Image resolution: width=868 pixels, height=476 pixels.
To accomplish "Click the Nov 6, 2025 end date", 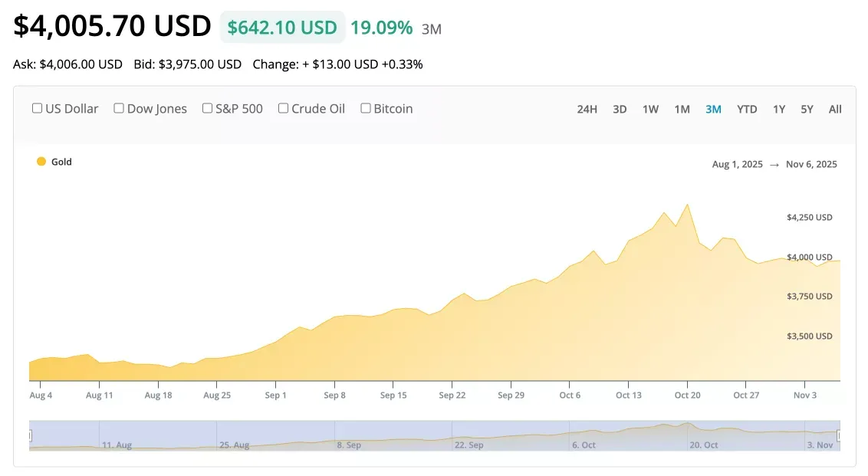I will click(811, 164).
